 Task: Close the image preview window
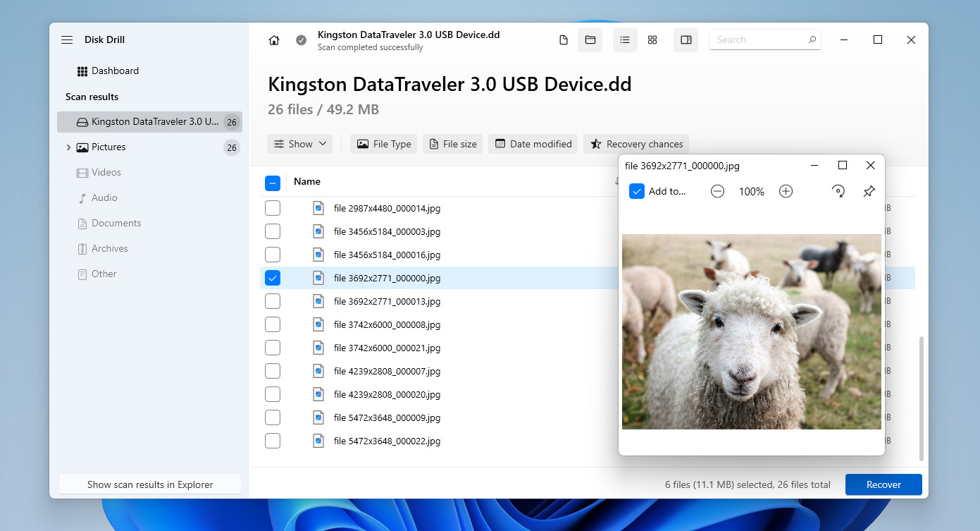[870, 166]
